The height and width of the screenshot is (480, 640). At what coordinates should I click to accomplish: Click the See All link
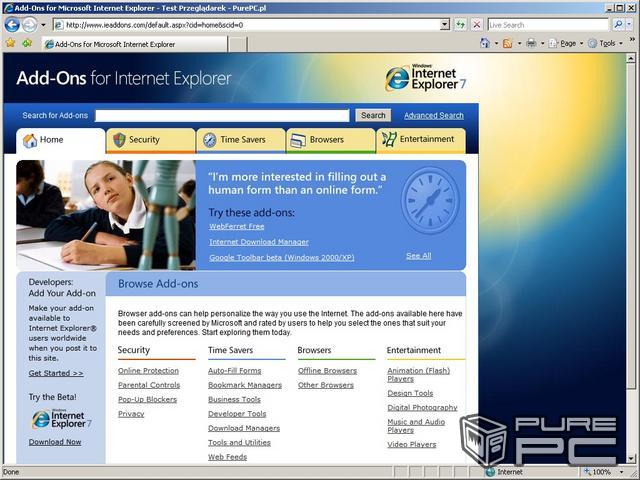pos(418,256)
